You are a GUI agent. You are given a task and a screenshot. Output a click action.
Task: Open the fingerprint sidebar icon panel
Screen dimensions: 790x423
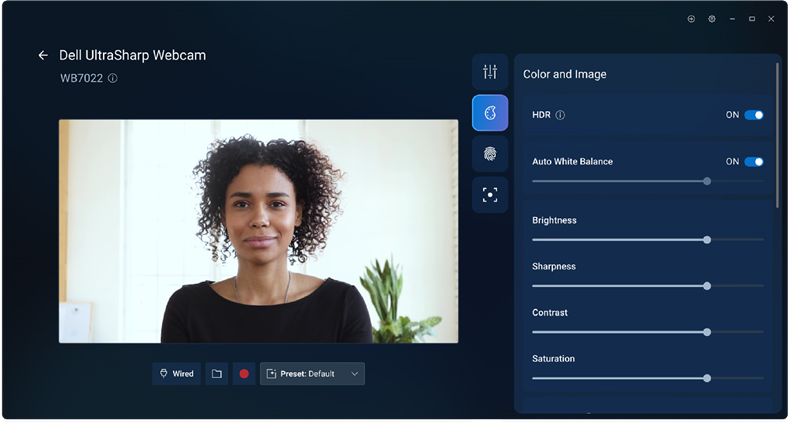pyautogui.click(x=490, y=154)
